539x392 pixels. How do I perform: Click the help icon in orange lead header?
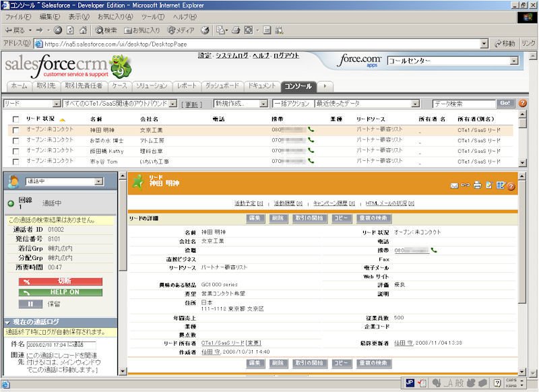click(x=511, y=186)
